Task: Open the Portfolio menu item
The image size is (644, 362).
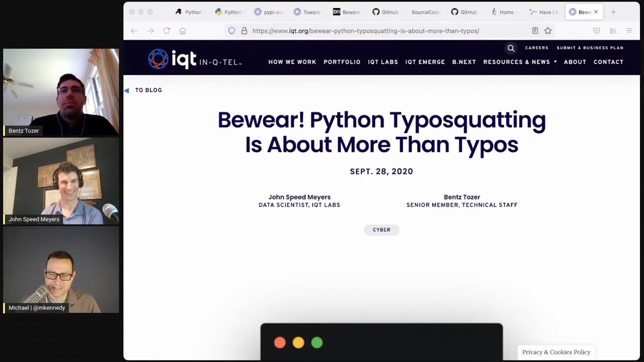Action: [x=342, y=62]
